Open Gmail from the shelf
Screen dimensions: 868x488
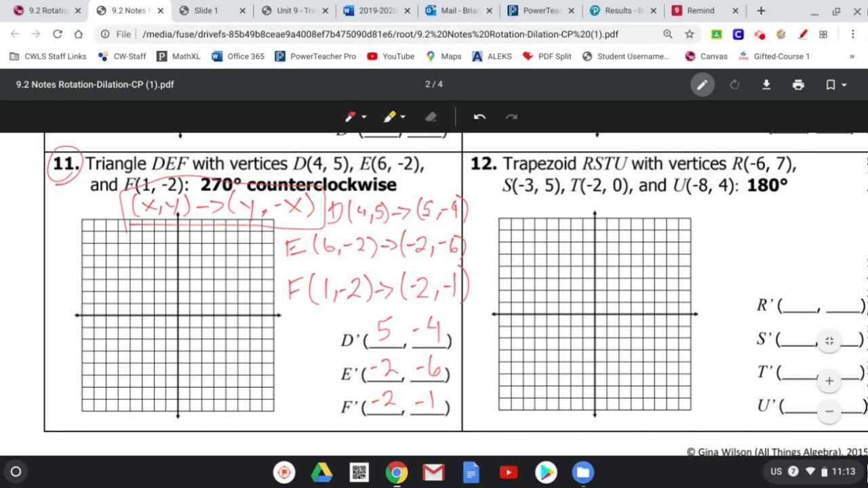(433, 472)
